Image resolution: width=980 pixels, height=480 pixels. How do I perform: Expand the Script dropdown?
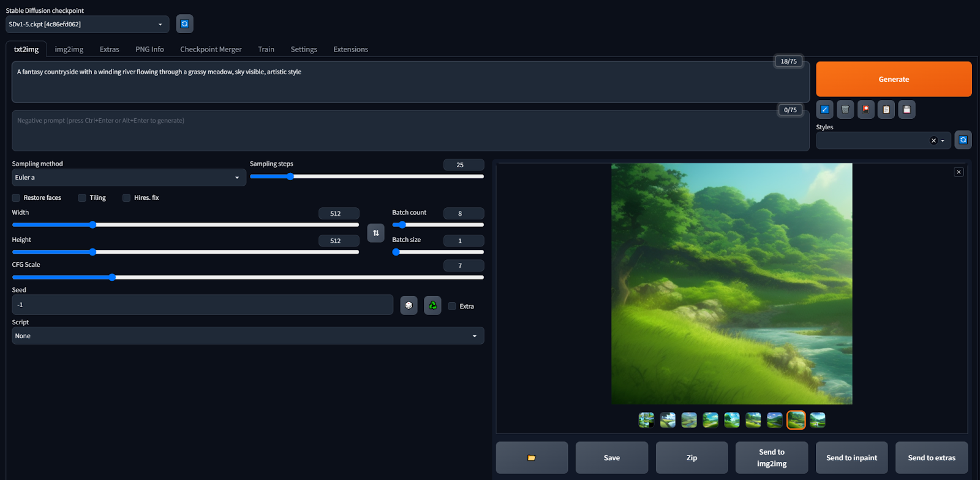247,336
